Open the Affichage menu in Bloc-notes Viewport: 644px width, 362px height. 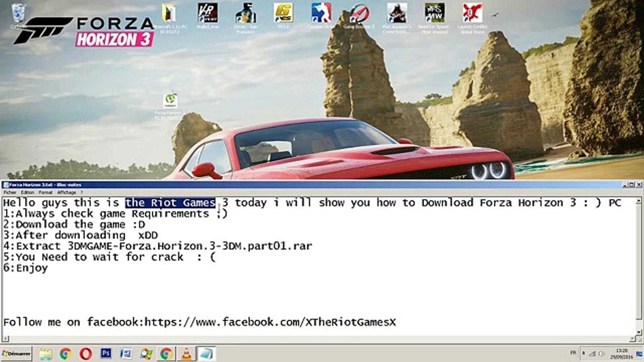(x=66, y=192)
